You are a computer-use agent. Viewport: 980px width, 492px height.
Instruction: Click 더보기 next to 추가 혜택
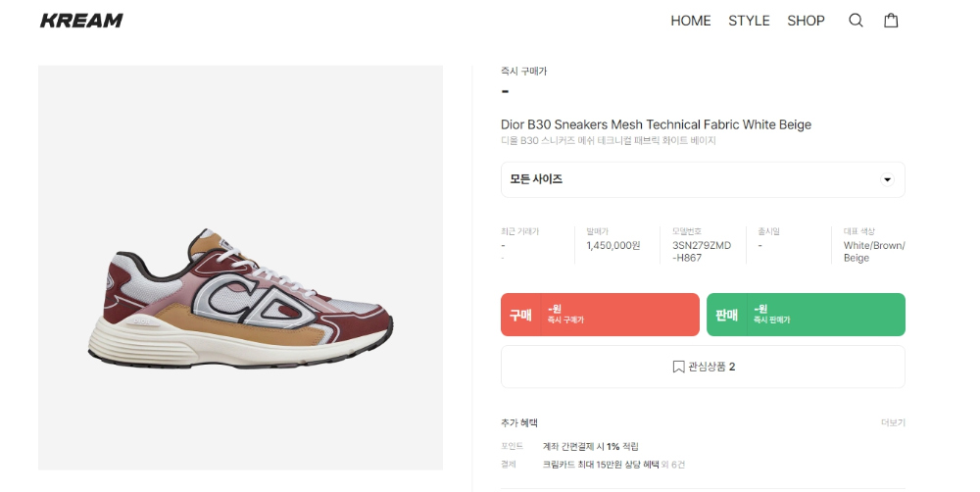pyautogui.click(x=893, y=422)
